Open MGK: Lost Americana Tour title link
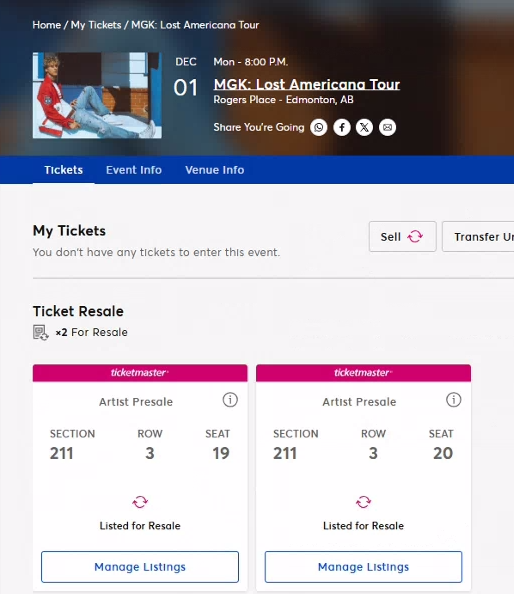This screenshot has height=594, width=514. (x=306, y=84)
